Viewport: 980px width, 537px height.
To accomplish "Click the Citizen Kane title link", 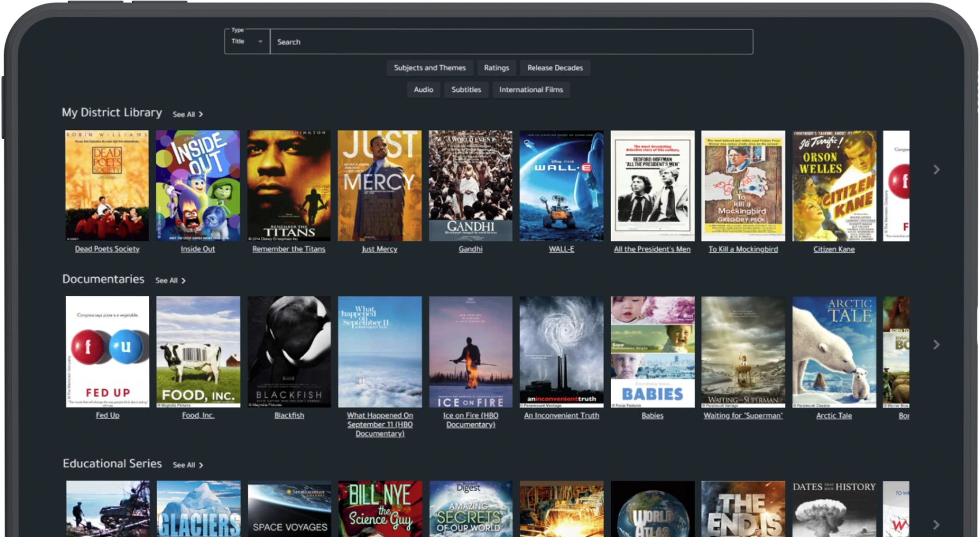I will coord(834,249).
